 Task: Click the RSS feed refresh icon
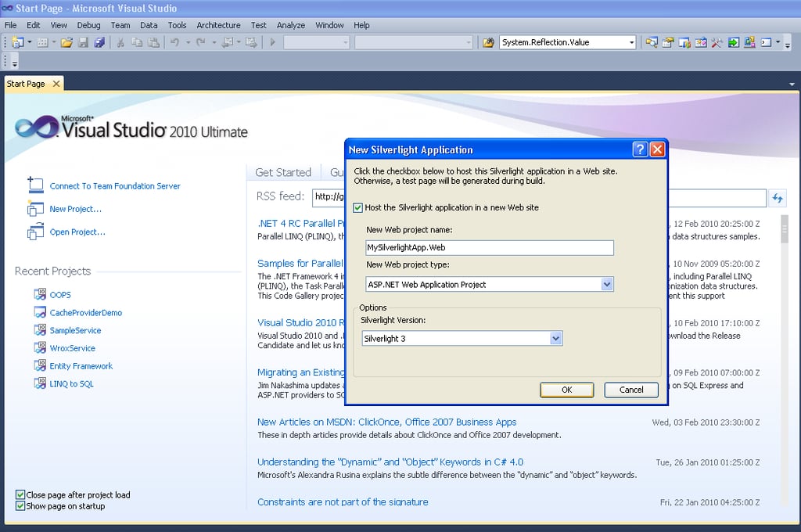tap(778, 198)
